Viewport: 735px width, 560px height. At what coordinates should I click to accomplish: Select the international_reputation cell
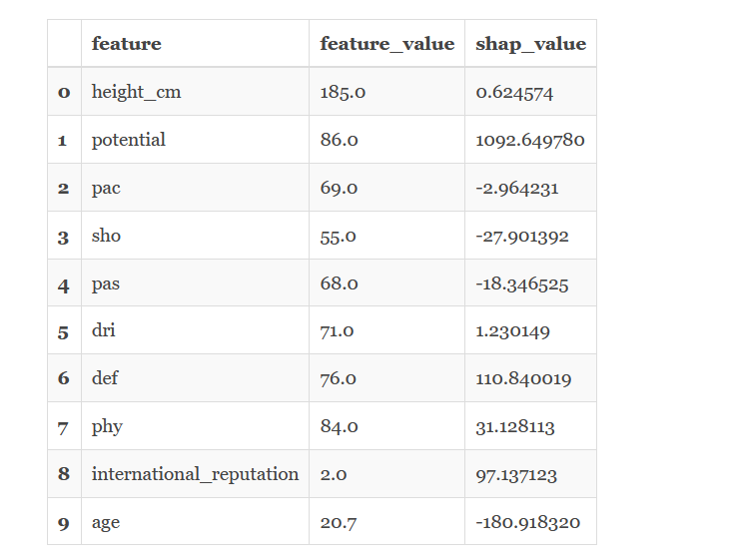(x=195, y=474)
